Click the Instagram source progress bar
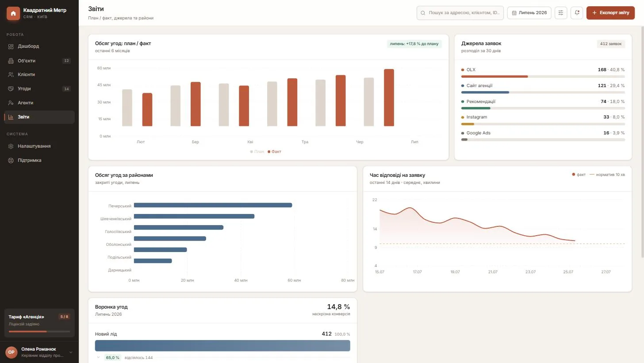The image size is (644, 363). tap(543, 124)
